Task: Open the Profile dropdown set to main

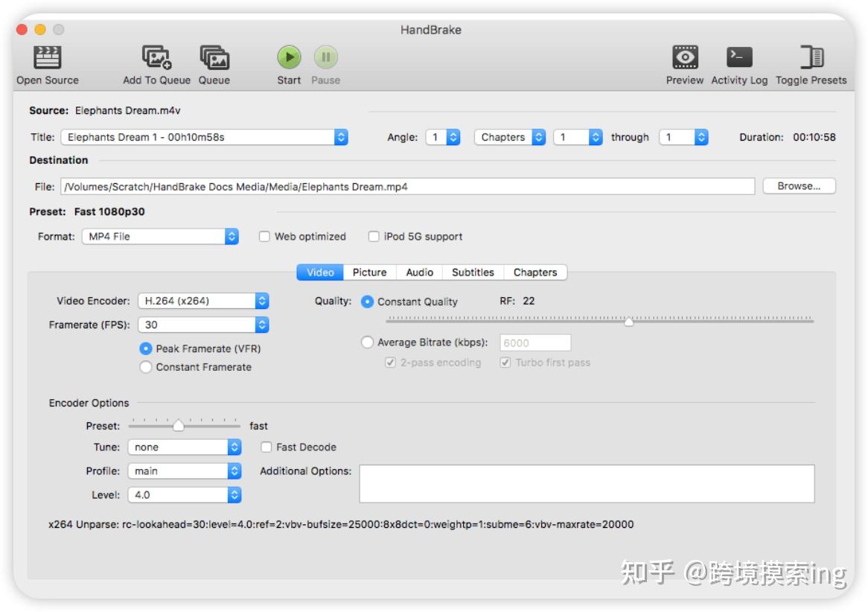Action: 185,471
